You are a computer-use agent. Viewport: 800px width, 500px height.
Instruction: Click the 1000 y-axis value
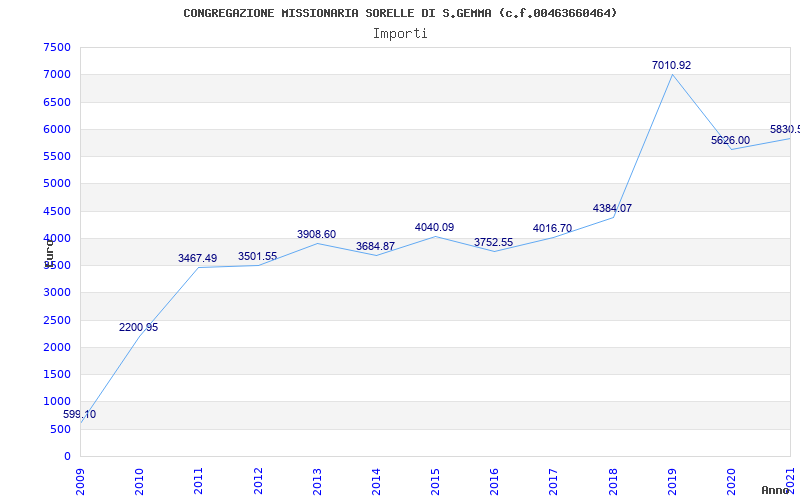click(57, 402)
